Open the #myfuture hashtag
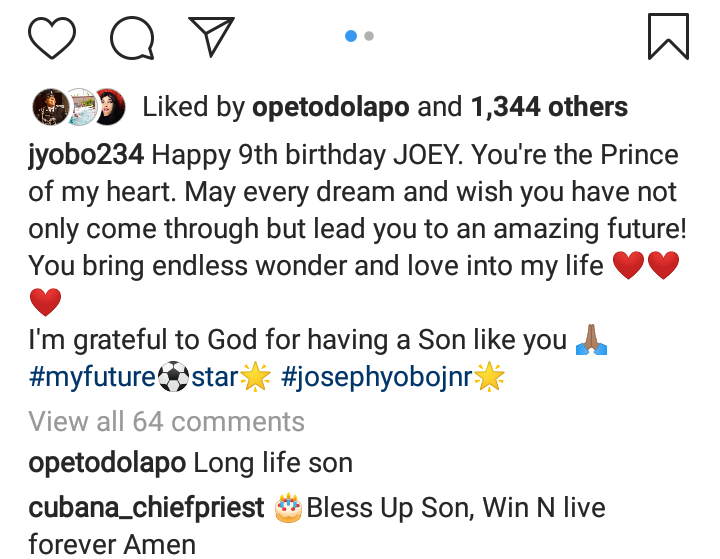The height and width of the screenshot is (559, 720). pos(92,379)
